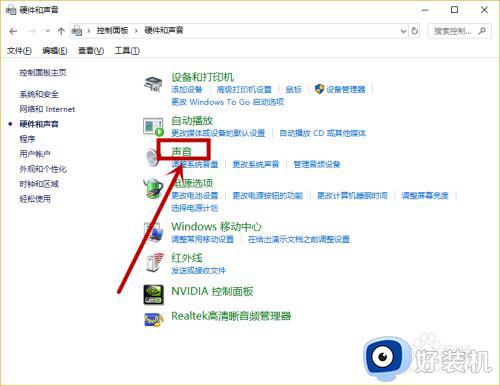Open NVIDIA 控制面板 link

(212, 291)
